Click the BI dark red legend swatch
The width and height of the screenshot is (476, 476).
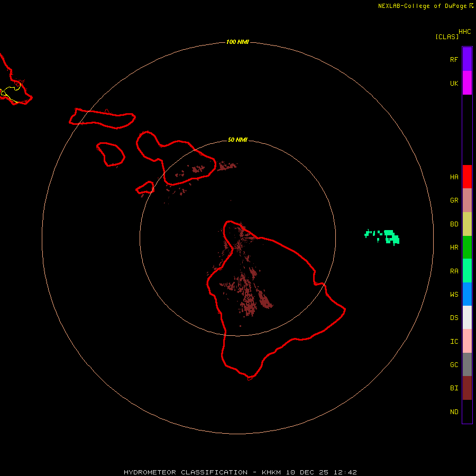coord(467,388)
